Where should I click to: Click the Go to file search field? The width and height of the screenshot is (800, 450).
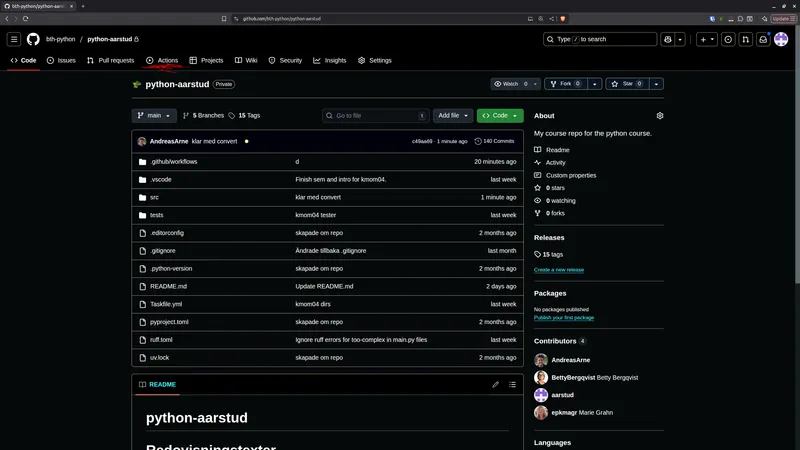(x=375, y=116)
